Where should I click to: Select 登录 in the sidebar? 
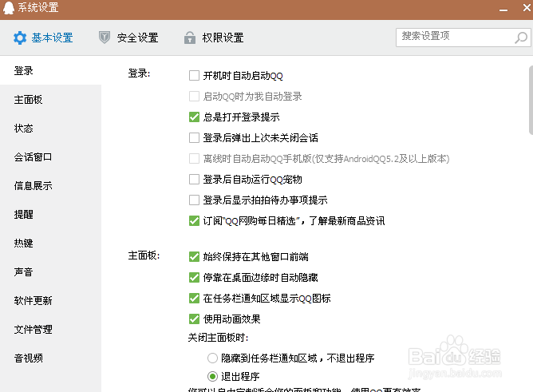(x=50, y=71)
